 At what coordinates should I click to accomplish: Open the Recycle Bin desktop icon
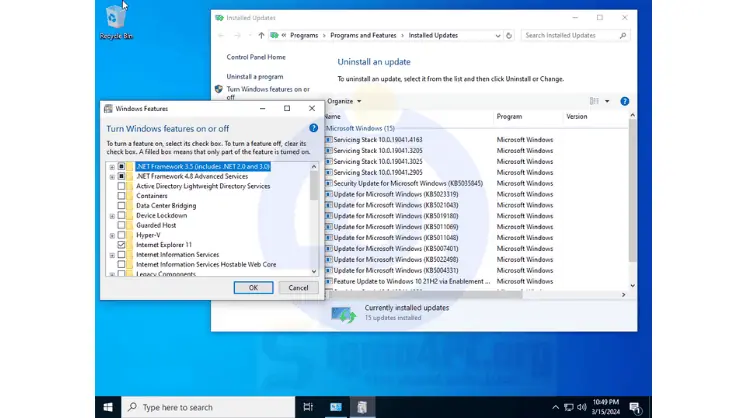pyautogui.click(x=116, y=19)
